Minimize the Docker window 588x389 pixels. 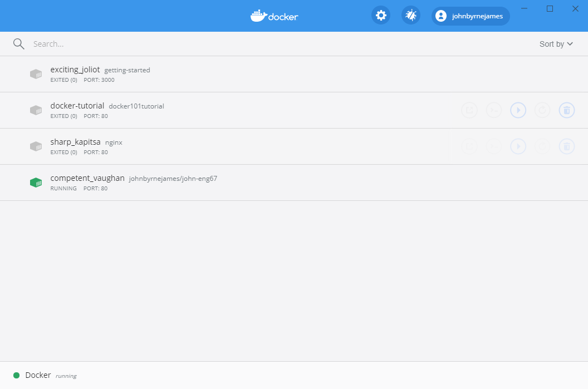(x=525, y=8)
